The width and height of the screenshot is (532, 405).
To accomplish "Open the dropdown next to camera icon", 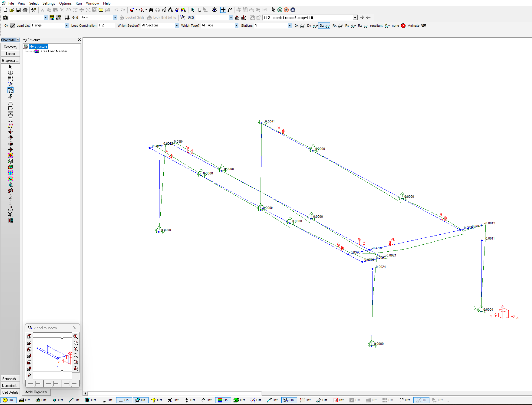I will point(46,18).
